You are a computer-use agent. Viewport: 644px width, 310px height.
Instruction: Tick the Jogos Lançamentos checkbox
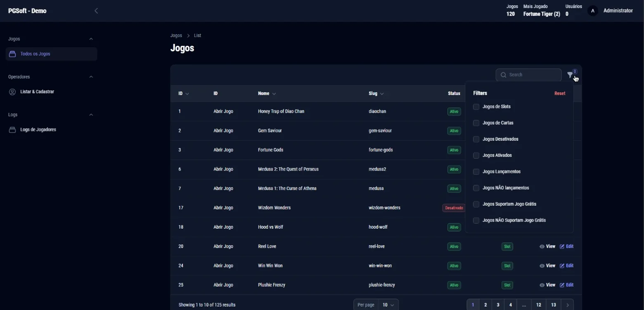click(x=476, y=172)
